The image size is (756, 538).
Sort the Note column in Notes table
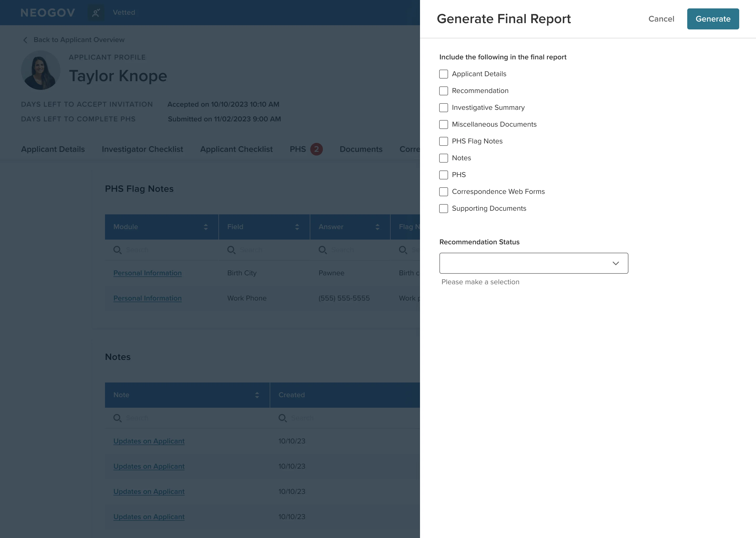pos(257,395)
